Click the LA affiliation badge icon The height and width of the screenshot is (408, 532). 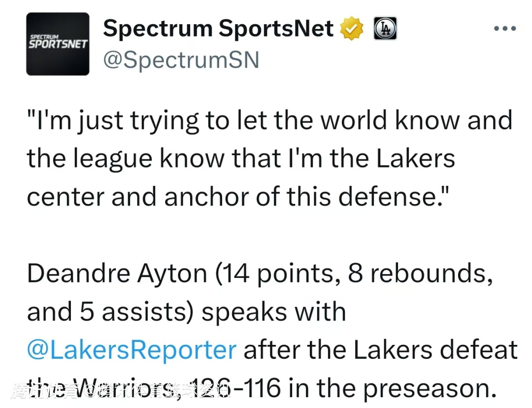tap(385, 29)
